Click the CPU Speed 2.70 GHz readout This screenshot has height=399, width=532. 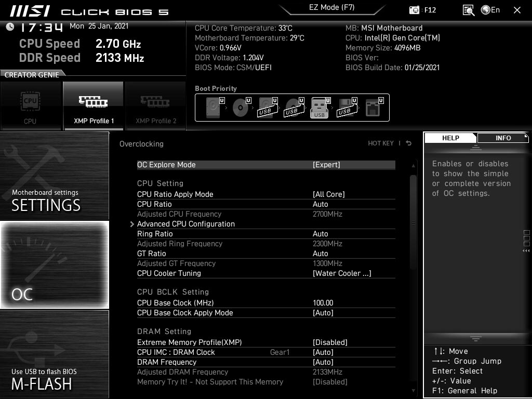point(80,44)
